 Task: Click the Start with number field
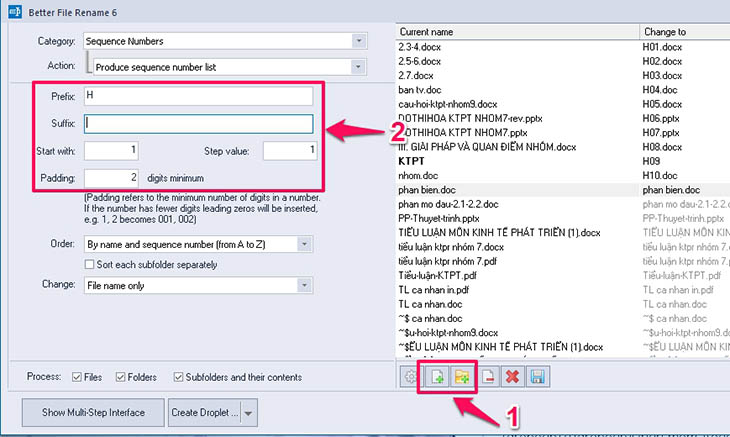pos(111,151)
